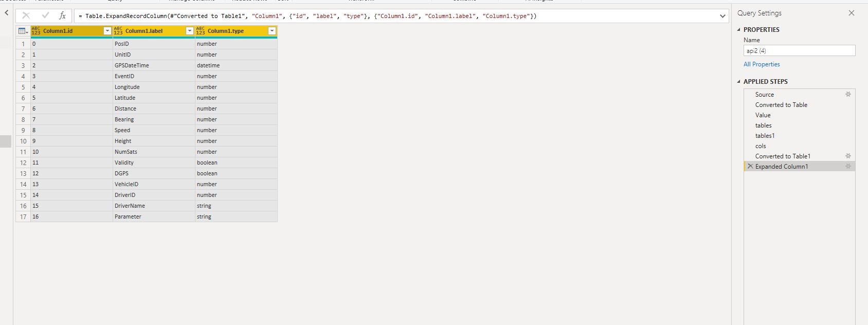Change data type icon of Column1.label

[118, 31]
